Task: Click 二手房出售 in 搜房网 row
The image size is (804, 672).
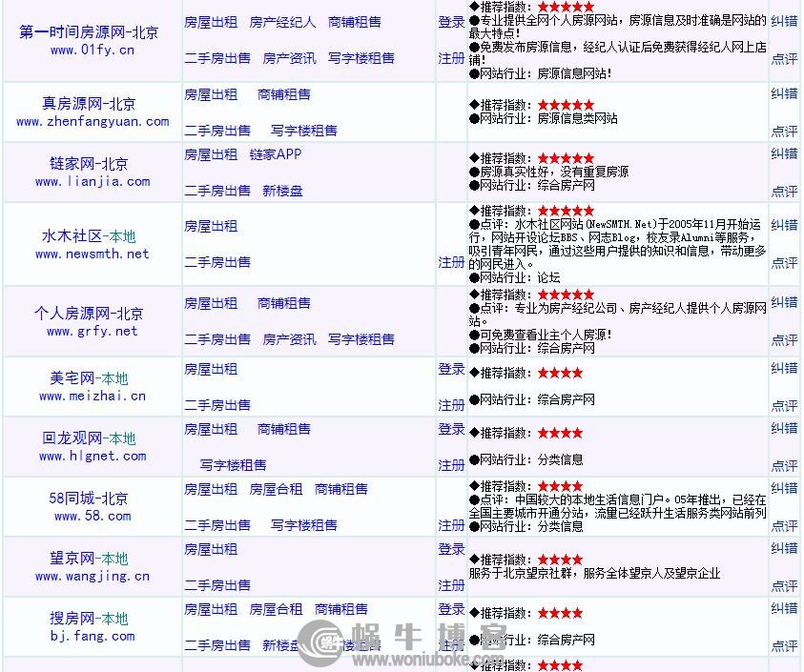Action: click(217, 645)
